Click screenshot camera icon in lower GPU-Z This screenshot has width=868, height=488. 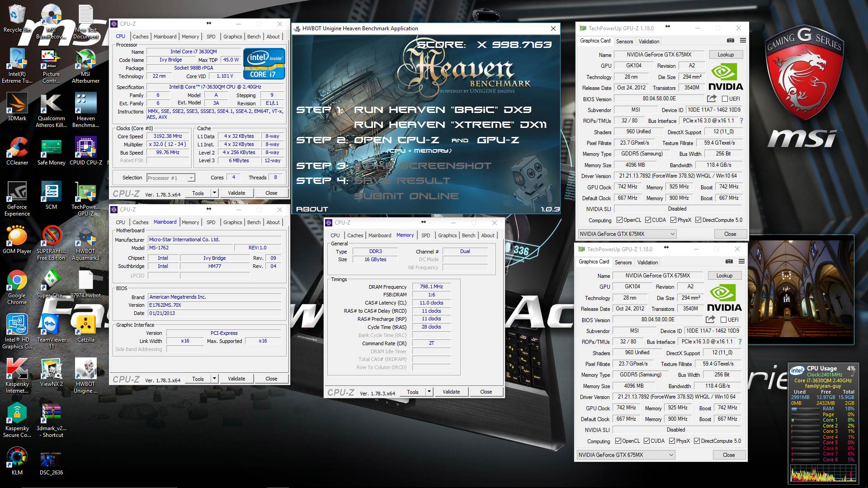729,262
